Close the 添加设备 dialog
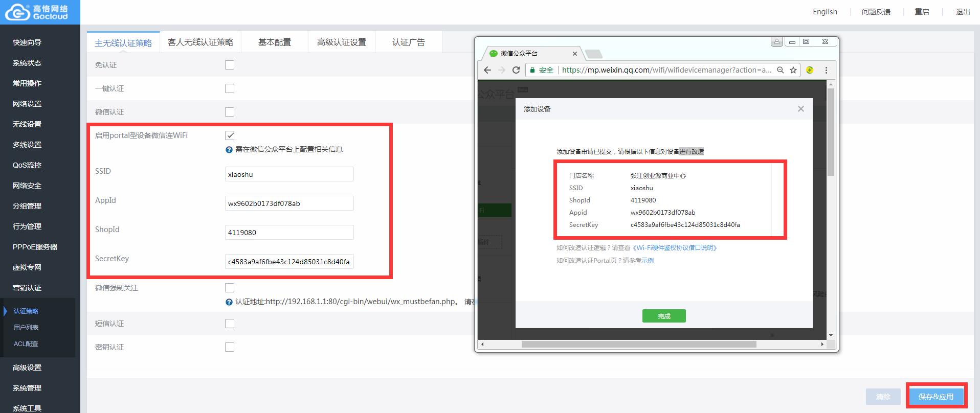Screen dimensions: 980x413 pyautogui.click(x=801, y=109)
